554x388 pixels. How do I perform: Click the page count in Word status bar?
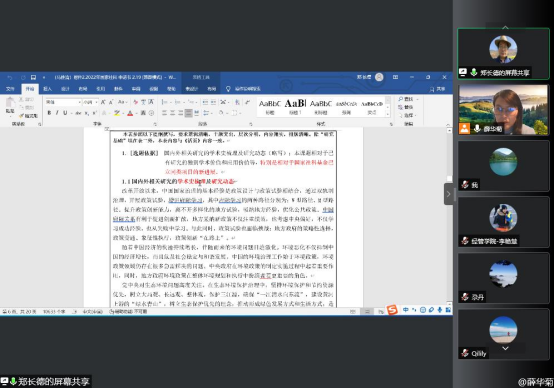pos(19,311)
